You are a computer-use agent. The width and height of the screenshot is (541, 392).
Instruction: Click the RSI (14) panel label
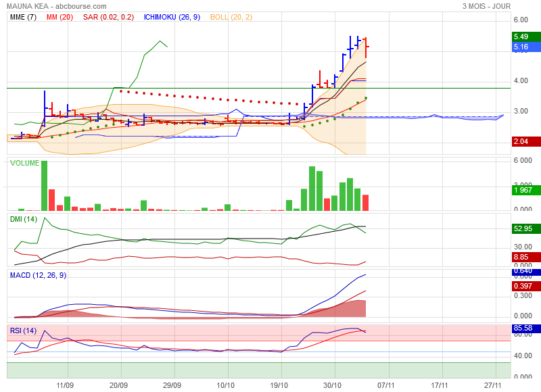coord(23,330)
